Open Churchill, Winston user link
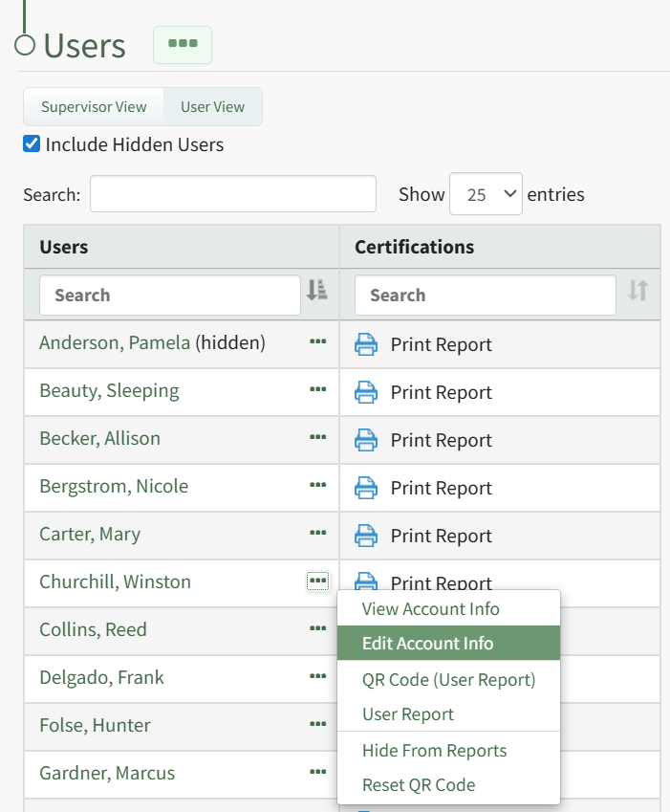 coord(115,582)
